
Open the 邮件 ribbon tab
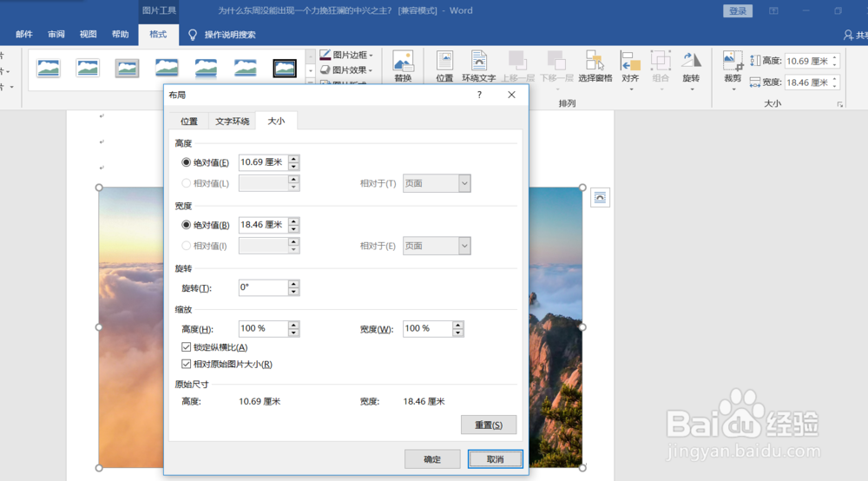[x=23, y=35]
